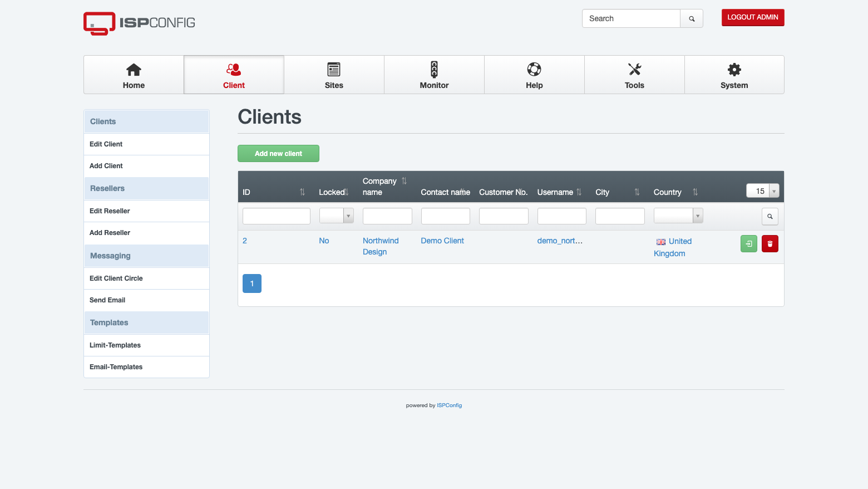Log in as the Northwind Design client
The width and height of the screenshot is (868, 489).
click(x=749, y=244)
